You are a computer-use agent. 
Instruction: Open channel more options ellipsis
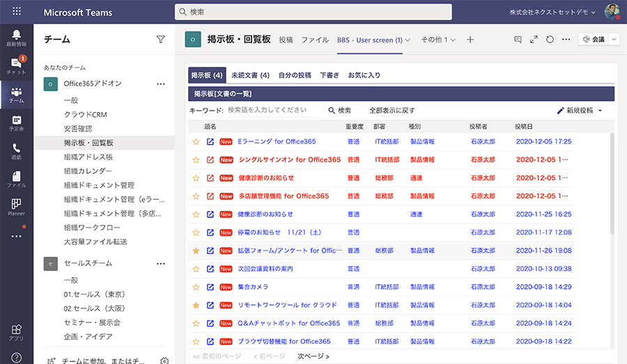point(566,39)
